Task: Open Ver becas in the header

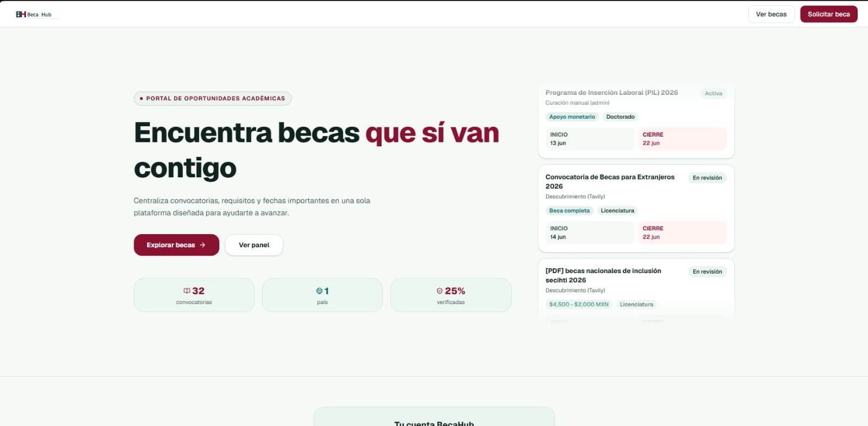Action: point(771,14)
